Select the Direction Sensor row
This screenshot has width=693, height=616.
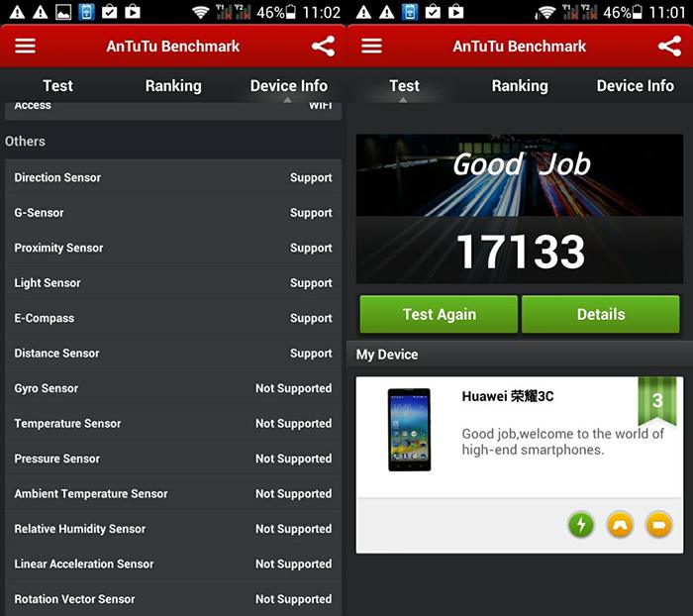pos(173,178)
